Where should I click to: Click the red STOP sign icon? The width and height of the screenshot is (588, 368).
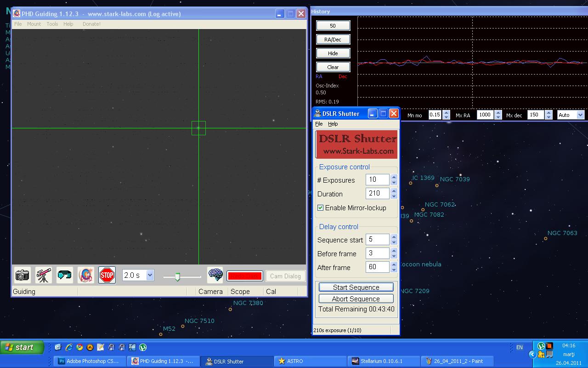[x=107, y=276]
